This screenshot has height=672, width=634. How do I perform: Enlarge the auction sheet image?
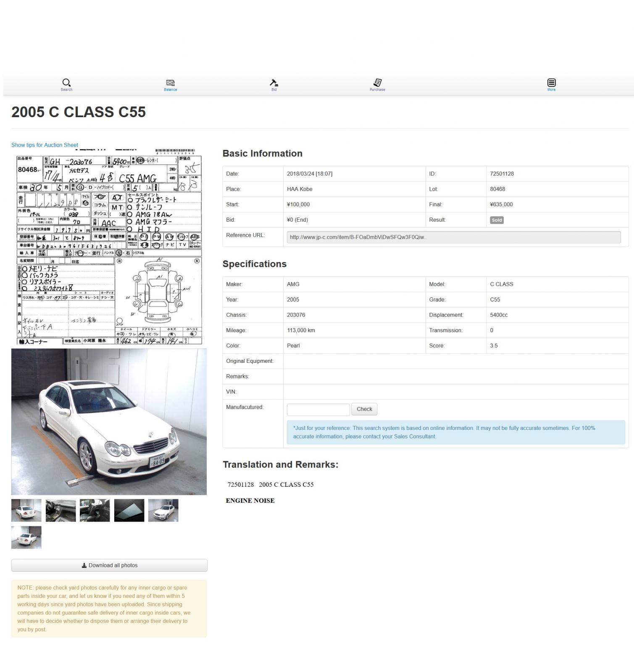pos(109,247)
